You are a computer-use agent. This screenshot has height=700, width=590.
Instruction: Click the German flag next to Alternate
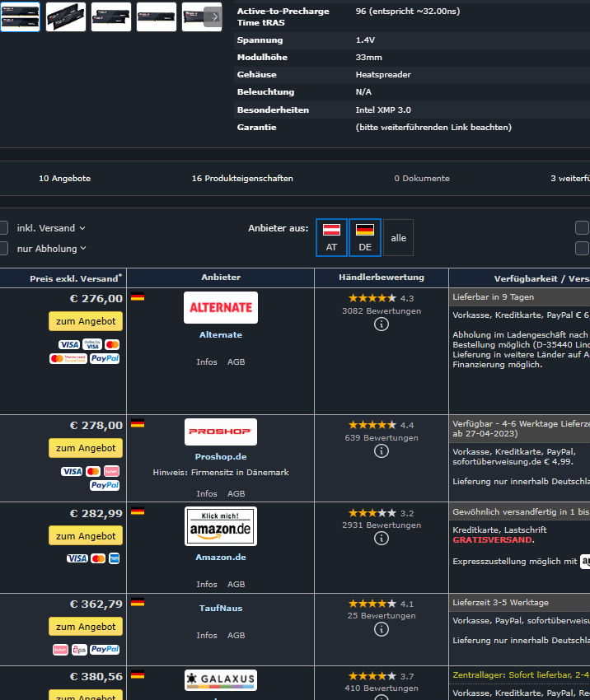pyautogui.click(x=138, y=296)
